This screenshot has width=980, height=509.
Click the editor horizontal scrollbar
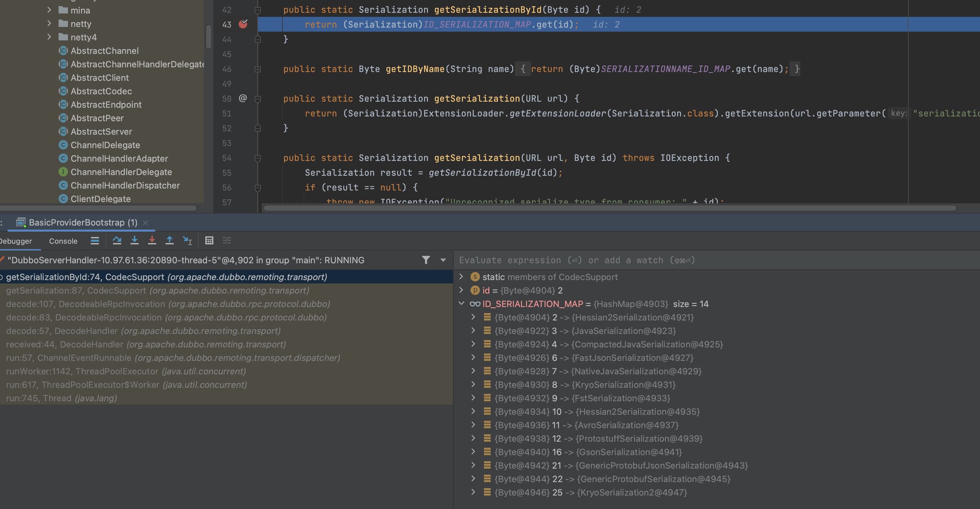pos(609,208)
